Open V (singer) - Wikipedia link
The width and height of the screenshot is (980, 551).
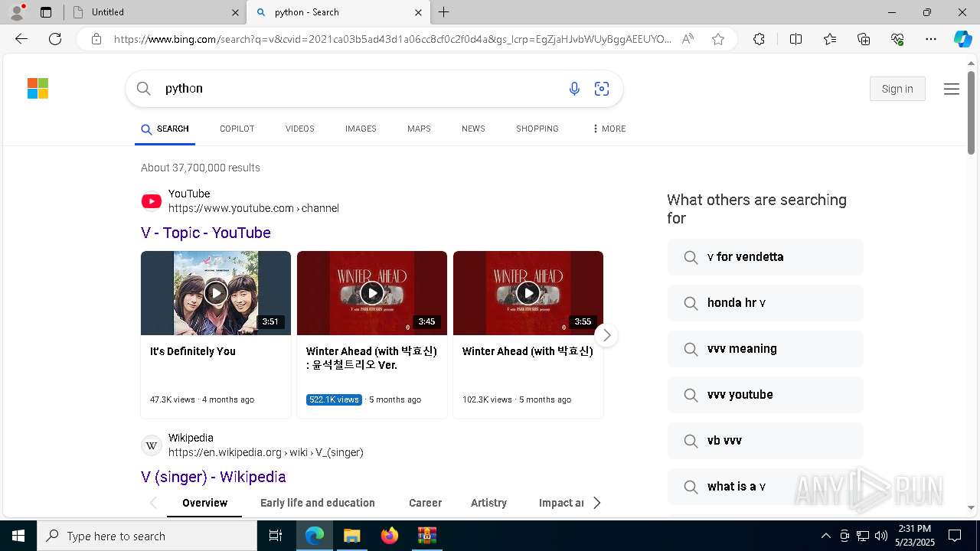click(214, 477)
